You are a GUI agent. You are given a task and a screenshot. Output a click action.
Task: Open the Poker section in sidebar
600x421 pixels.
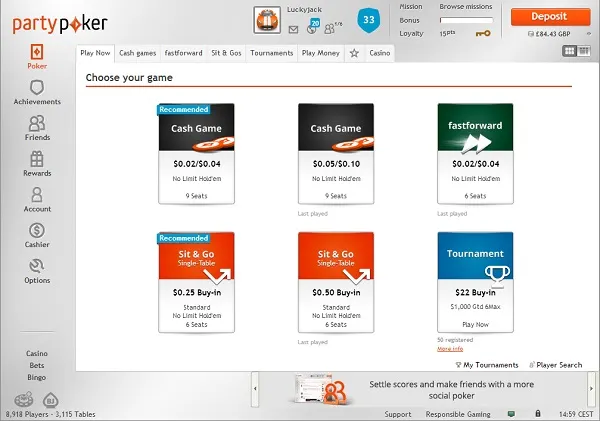pyautogui.click(x=37, y=56)
